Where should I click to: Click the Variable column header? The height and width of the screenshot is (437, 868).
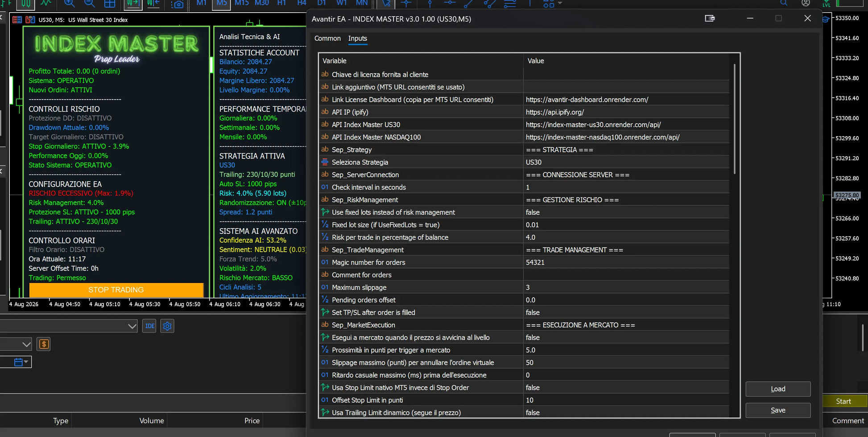pos(421,61)
